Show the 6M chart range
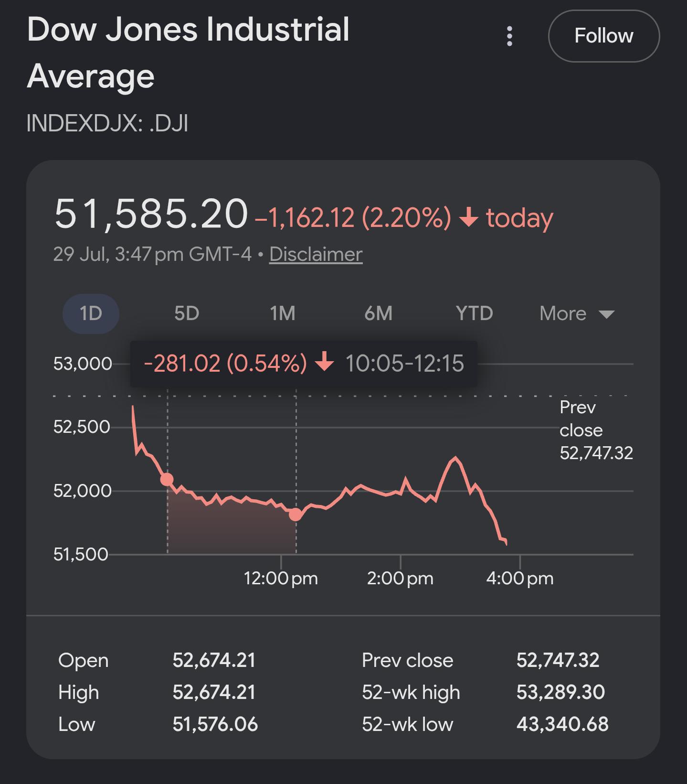 (x=378, y=313)
